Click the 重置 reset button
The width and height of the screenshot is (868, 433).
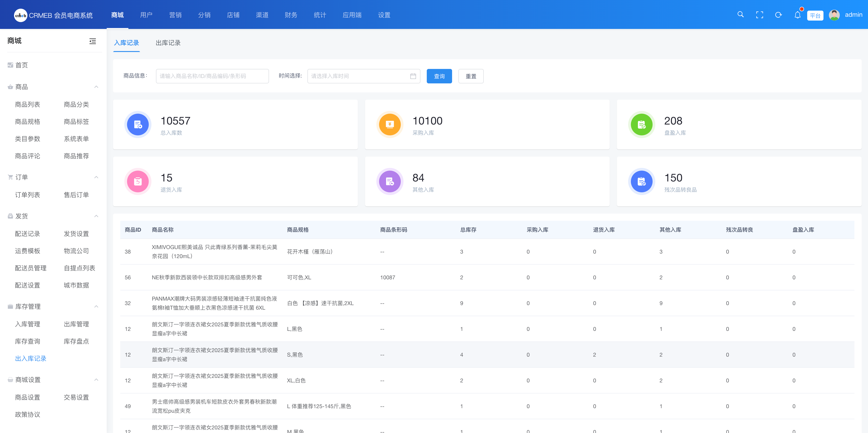(471, 76)
